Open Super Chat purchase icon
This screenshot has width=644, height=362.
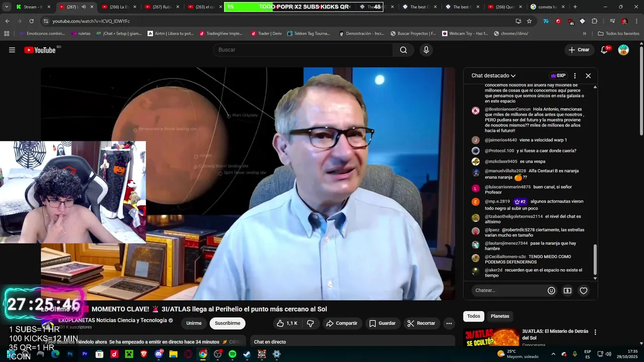pyautogui.click(x=568, y=291)
